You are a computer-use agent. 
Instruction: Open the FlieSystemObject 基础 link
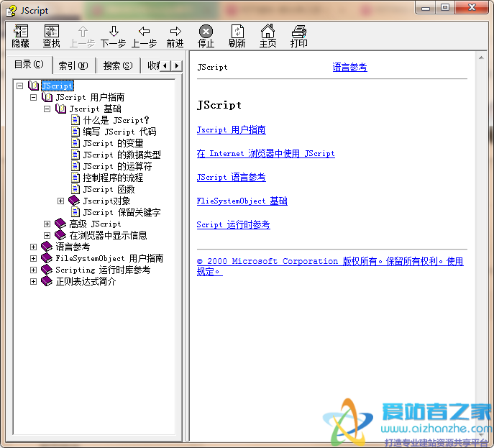(242, 201)
